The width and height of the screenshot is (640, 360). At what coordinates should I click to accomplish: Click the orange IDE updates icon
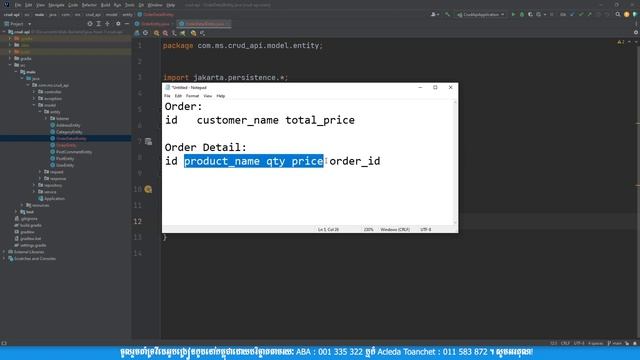627,14
